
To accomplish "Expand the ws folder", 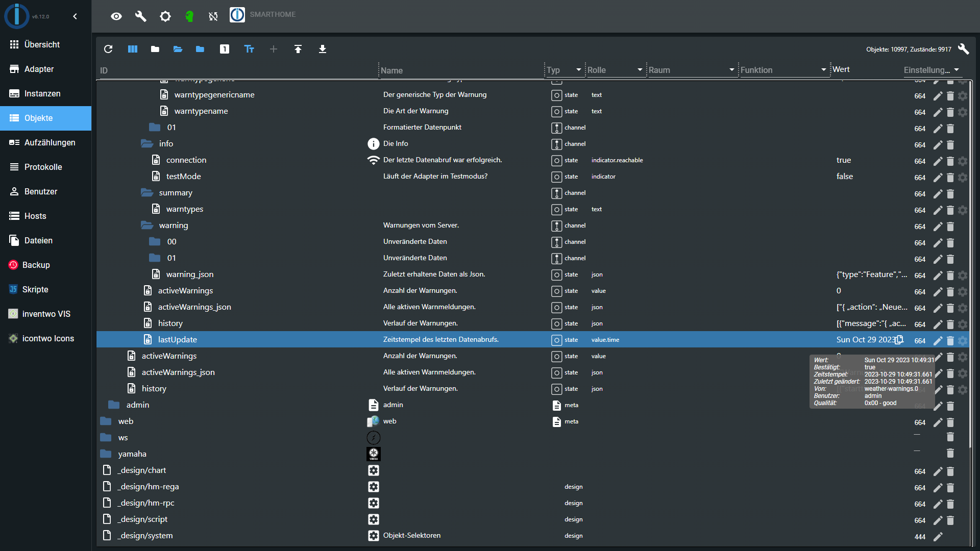I will click(x=106, y=437).
